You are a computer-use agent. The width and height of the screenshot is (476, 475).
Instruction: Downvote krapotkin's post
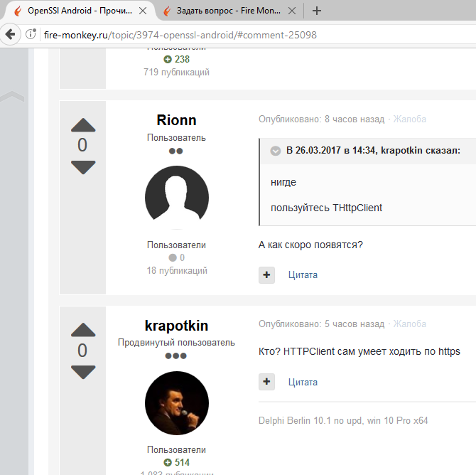coord(83,373)
